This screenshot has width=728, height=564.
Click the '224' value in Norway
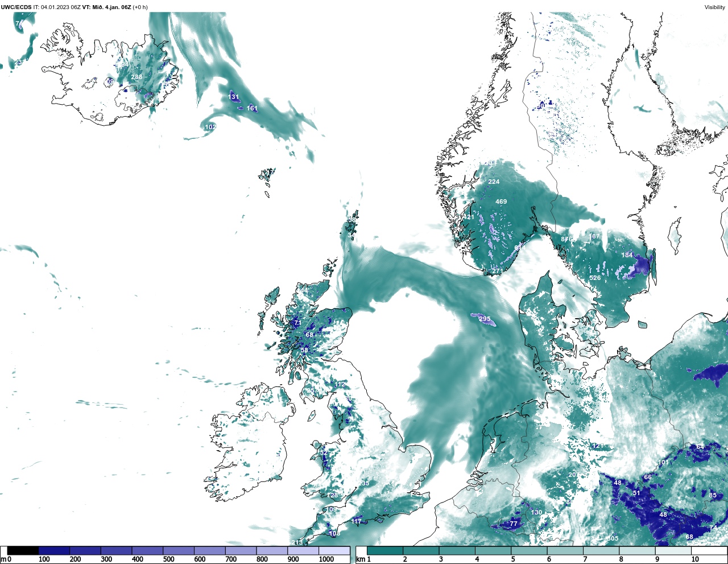[x=494, y=182]
